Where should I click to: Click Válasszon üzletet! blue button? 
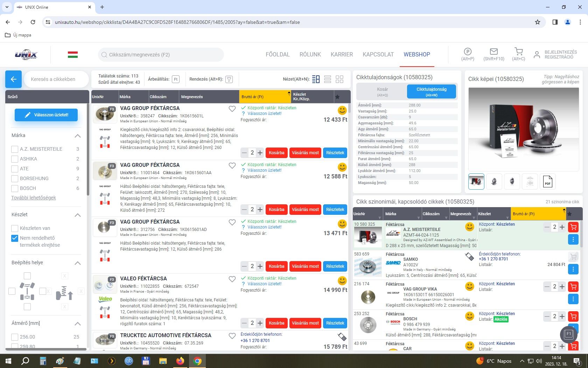[46, 115]
